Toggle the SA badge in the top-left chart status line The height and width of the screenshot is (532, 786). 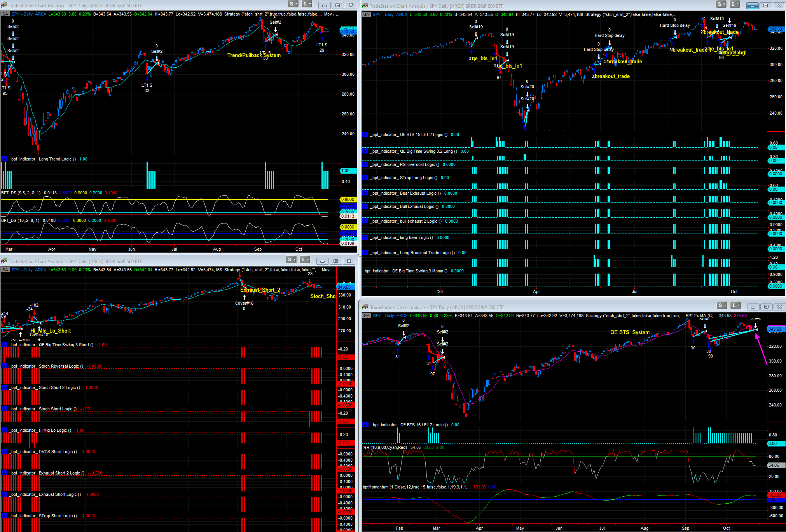[5, 14]
